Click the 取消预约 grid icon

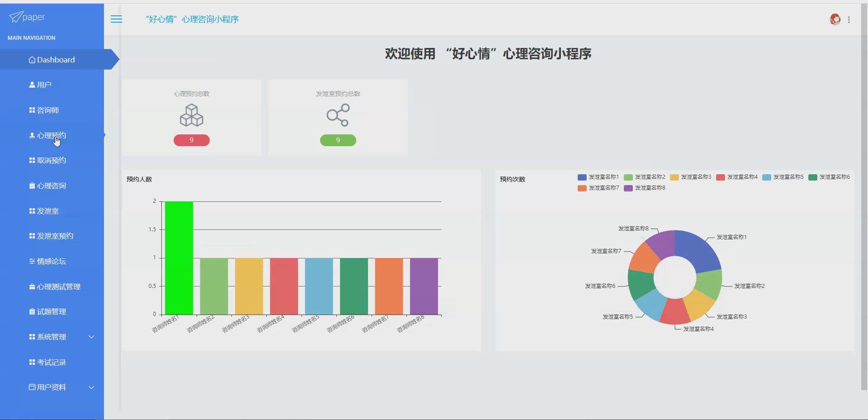32,160
